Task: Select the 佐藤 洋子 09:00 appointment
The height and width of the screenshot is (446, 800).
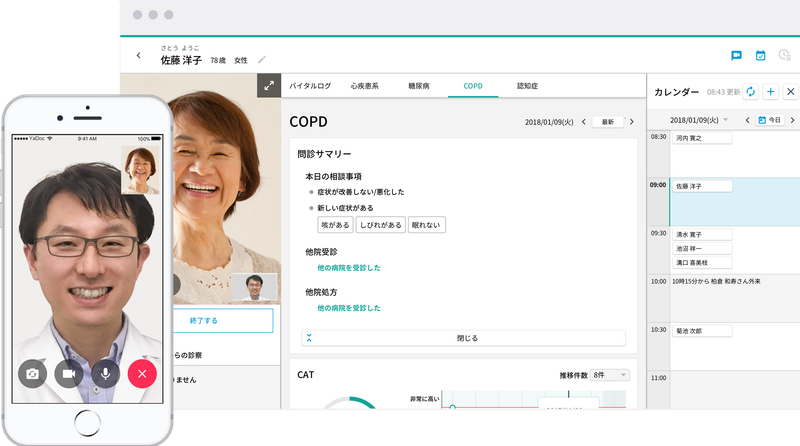Action: [702, 186]
